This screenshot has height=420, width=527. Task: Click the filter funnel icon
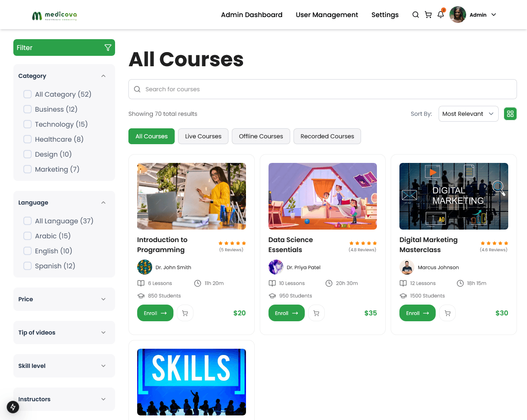108,47
